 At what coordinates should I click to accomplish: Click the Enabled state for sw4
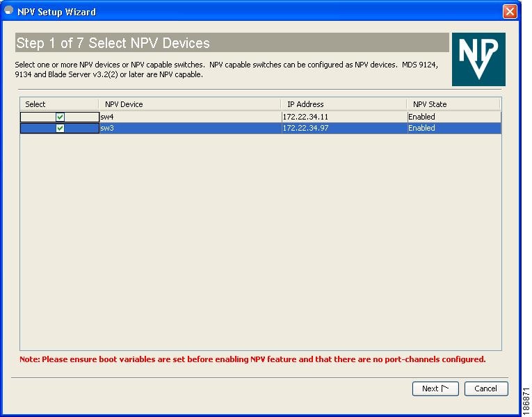(454, 117)
